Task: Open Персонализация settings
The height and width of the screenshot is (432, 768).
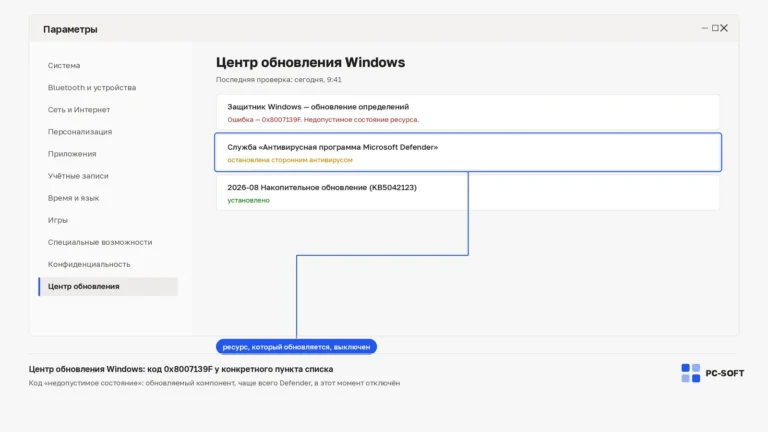Action: (x=80, y=132)
